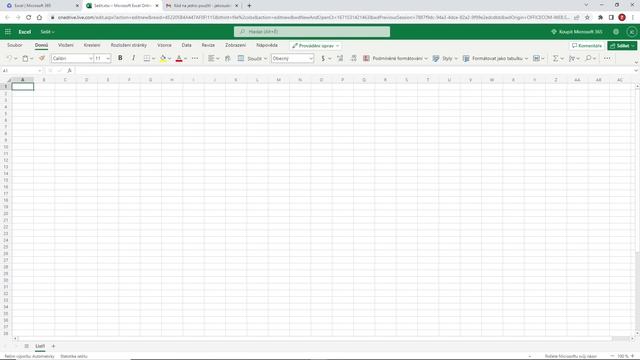Click Formátovat jako tabulku button
The width and height of the screenshot is (640, 360).
point(495,58)
